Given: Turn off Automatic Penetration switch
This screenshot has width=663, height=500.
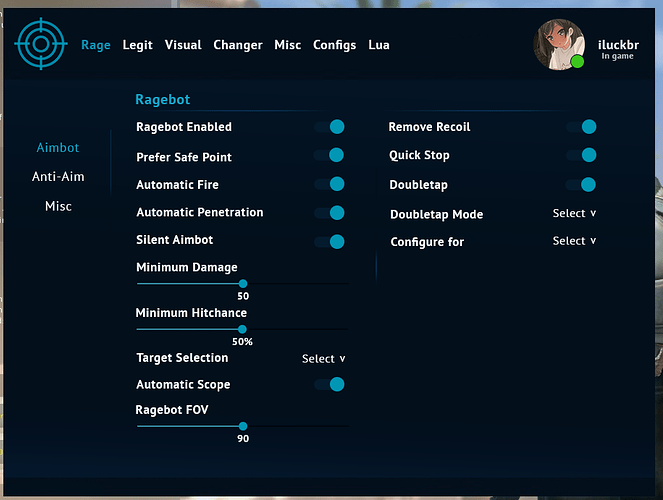Looking at the screenshot, I should pyautogui.click(x=329, y=213).
